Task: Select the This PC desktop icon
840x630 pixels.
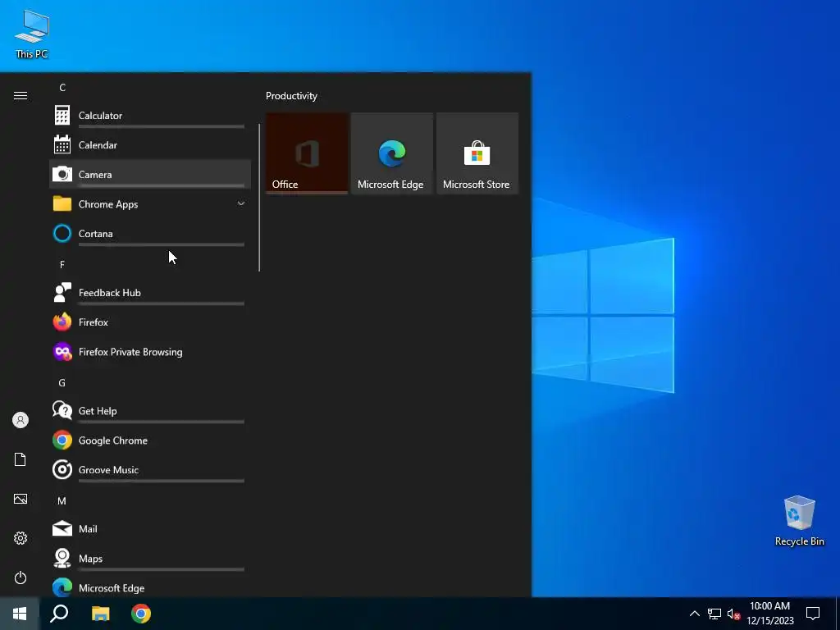Action: point(32,34)
